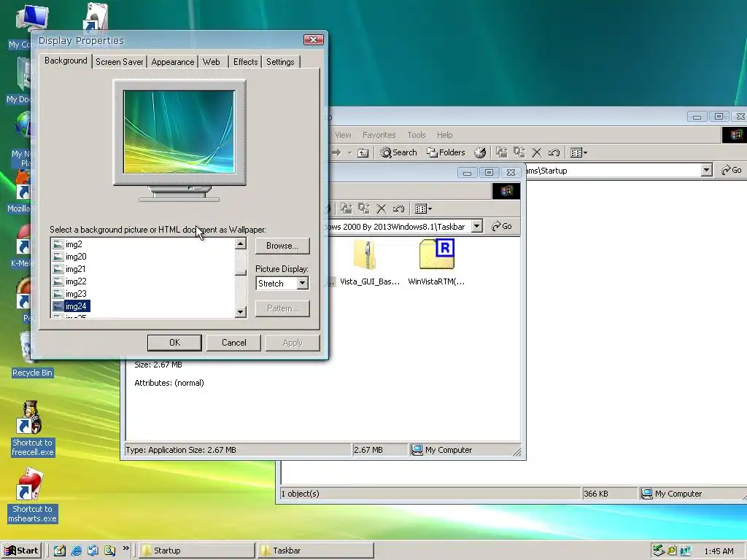Click Delete icon in Startup window toolbar
Screen dimensions: 747x560
click(536, 152)
